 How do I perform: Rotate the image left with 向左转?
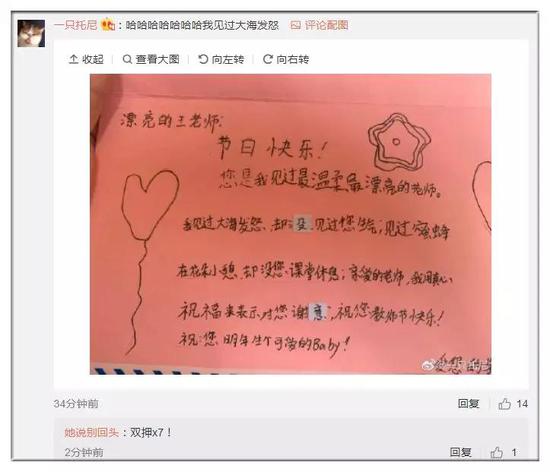221,59
